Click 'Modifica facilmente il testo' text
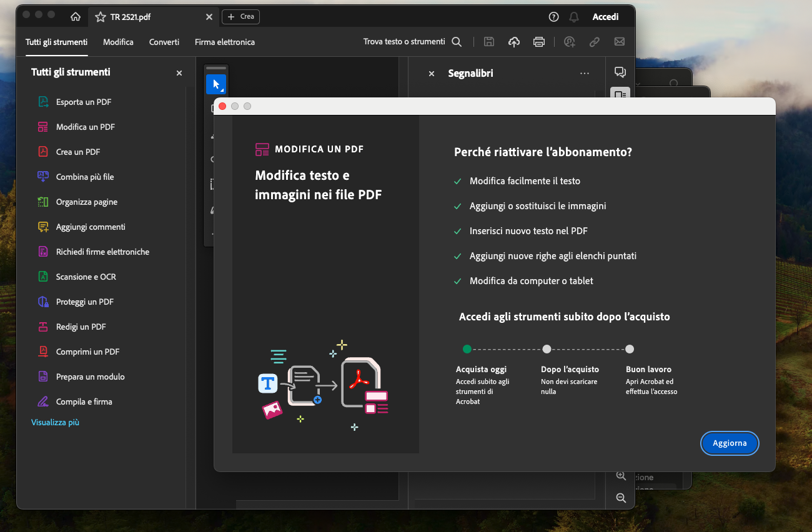This screenshot has height=532, width=812. (525, 181)
